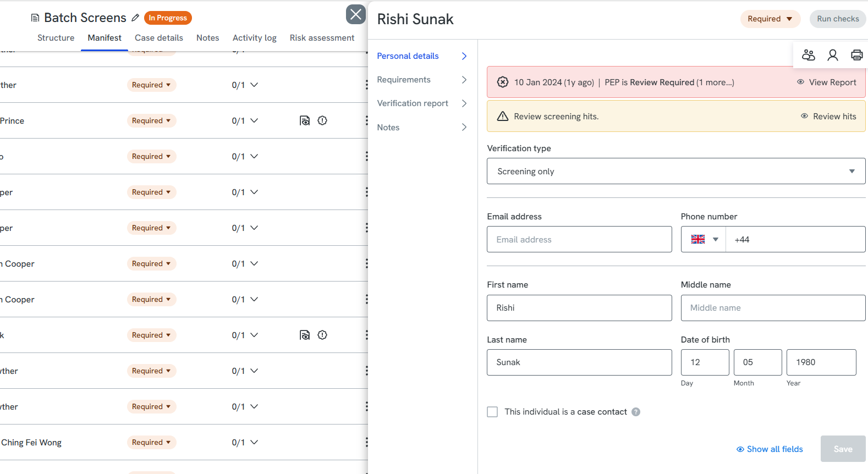This screenshot has height=474, width=868.
Task: Click the crossed circle icon in PEP alert banner
Action: pyautogui.click(x=503, y=82)
